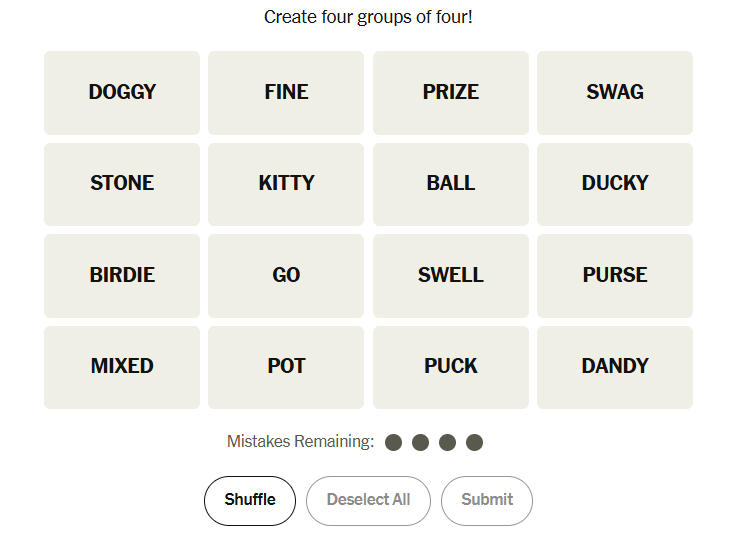This screenshot has height=545, width=737.
Task: Click the Deselect All button
Action: coord(368,500)
